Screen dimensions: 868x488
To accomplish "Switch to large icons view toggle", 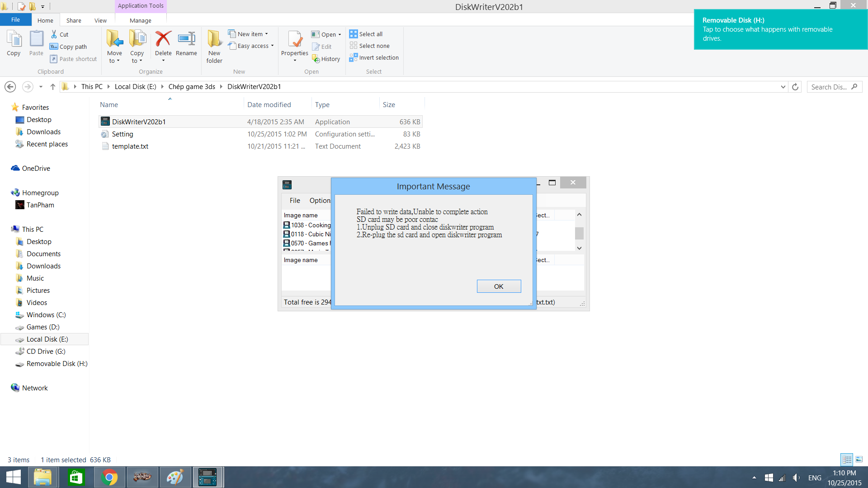I will (859, 460).
